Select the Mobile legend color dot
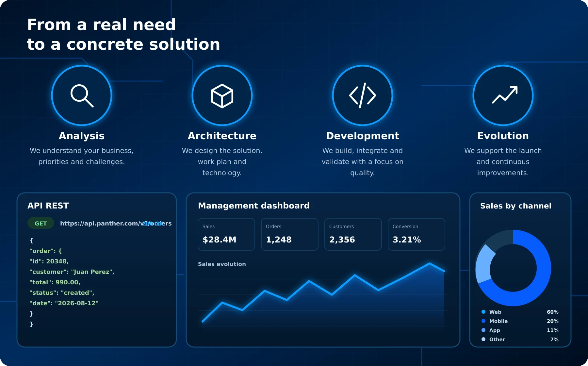 (483, 321)
